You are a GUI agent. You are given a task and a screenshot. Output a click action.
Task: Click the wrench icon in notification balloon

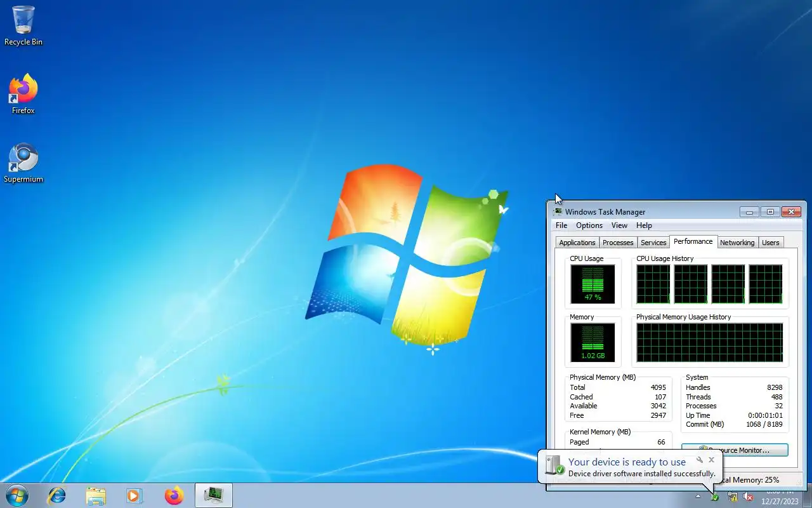(700, 460)
